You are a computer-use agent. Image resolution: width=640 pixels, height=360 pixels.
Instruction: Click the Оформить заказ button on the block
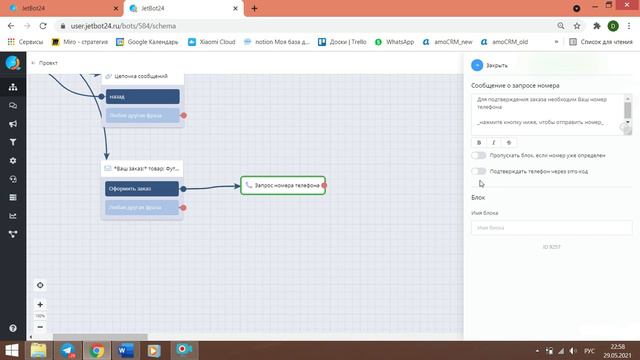[142, 189]
